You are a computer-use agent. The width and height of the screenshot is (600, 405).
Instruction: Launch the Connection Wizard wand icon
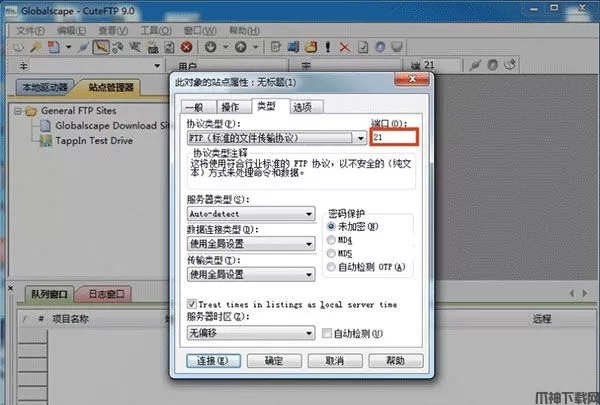pos(36,47)
